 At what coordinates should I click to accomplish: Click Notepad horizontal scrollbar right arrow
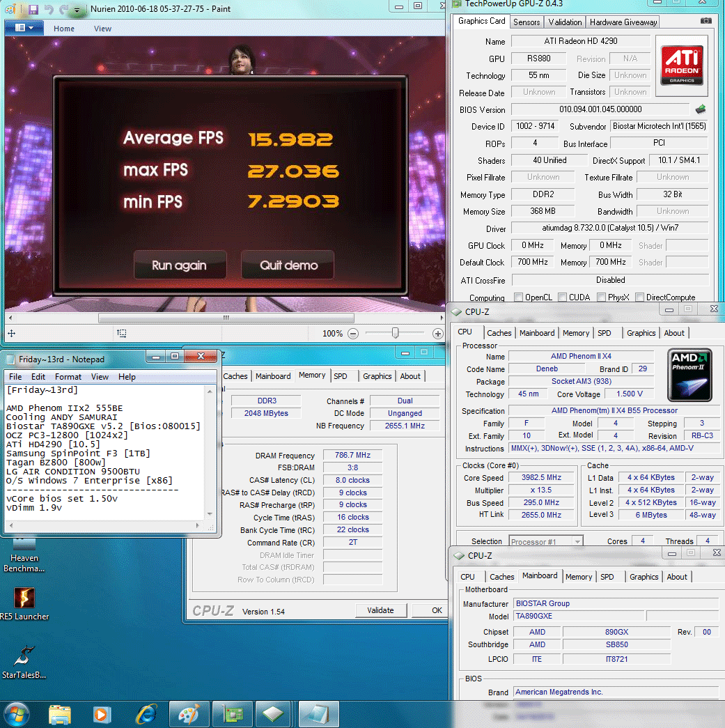pyautogui.click(x=198, y=525)
